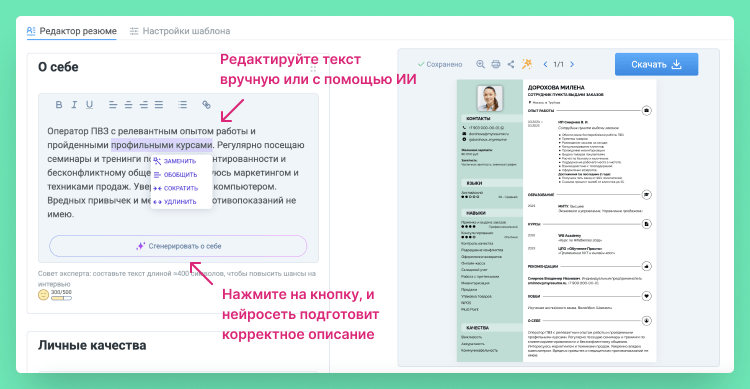Image resolution: width=750 pixels, height=389 pixels.
Task: Apply bold formatting in the О себе editor
Action: (x=59, y=104)
